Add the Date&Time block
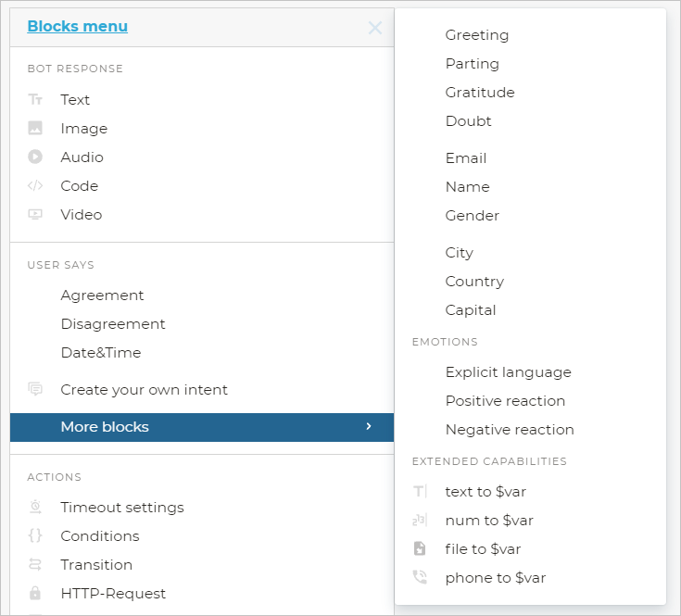The image size is (681, 616). pos(100,353)
